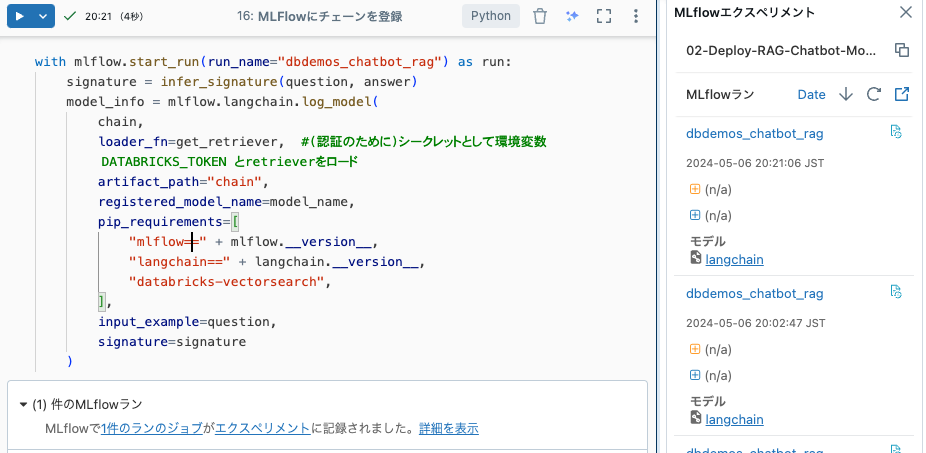Expand blue metrics (n/a) under 20:02:47 run
Screen dimensions: 926x453
tap(695, 375)
